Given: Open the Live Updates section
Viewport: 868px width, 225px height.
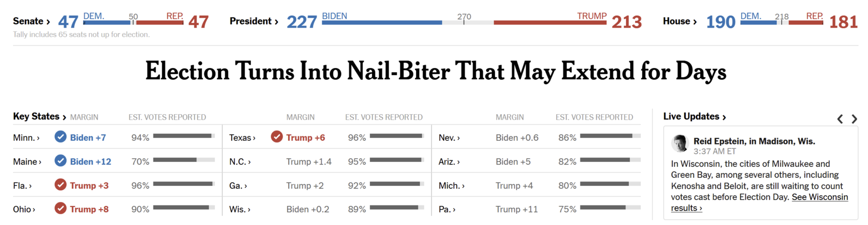Looking at the screenshot, I should click(x=694, y=116).
